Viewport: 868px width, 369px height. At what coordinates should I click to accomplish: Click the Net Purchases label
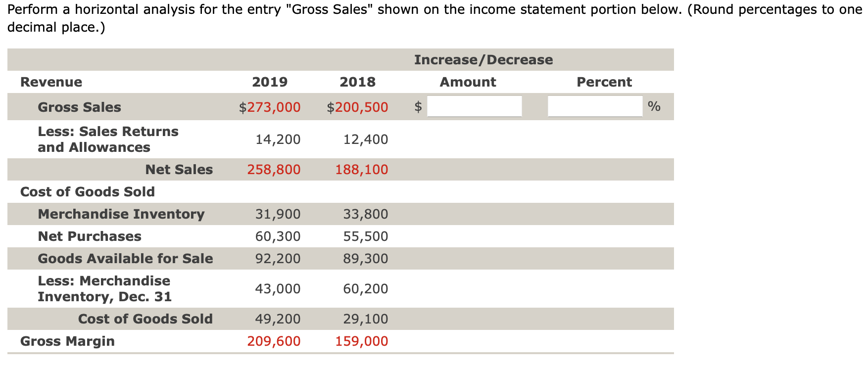coord(90,236)
